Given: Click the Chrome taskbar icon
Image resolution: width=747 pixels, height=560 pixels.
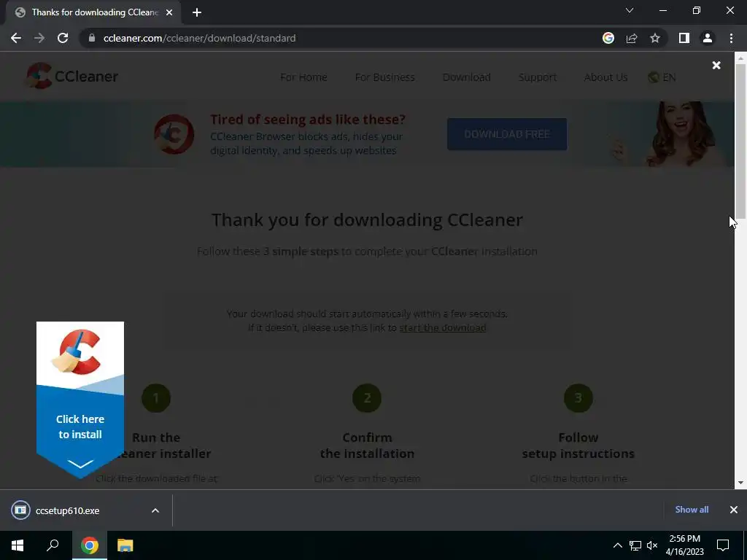Looking at the screenshot, I should (x=90, y=545).
